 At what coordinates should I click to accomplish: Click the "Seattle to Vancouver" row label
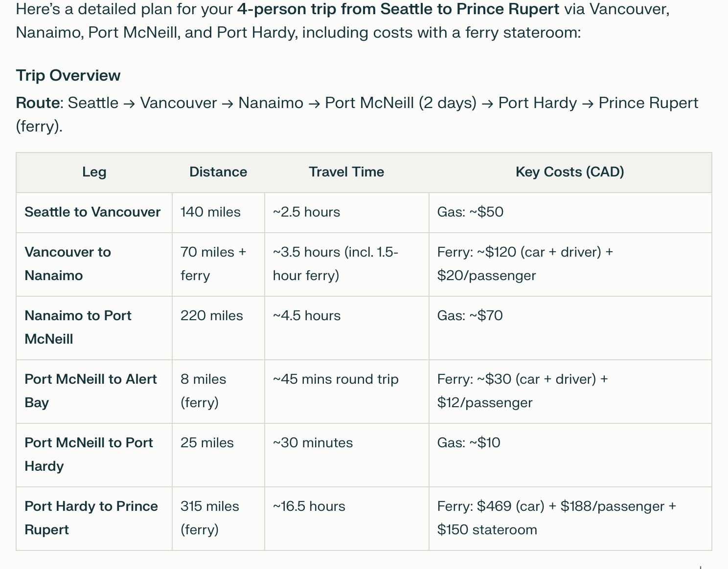pyautogui.click(x=92, y=212)
